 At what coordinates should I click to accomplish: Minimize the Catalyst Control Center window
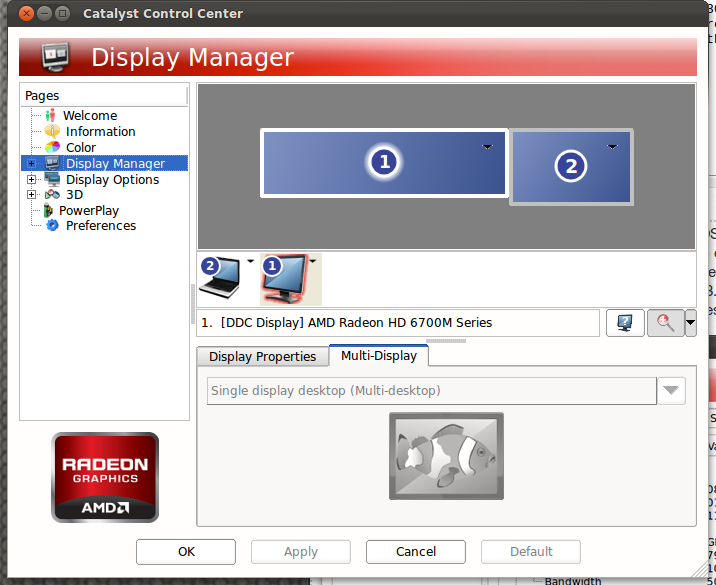point(44,13)
